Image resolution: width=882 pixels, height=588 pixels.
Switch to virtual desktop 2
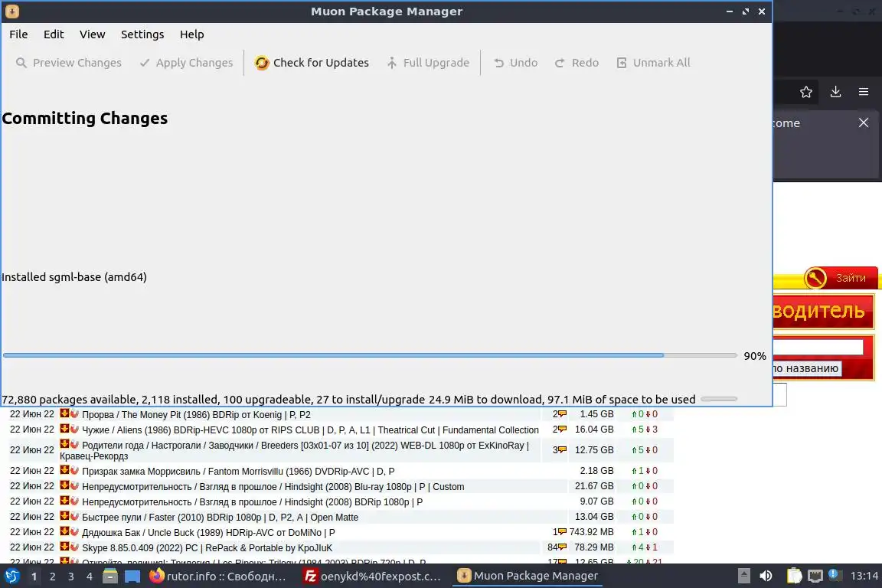[x=52, y=577]
